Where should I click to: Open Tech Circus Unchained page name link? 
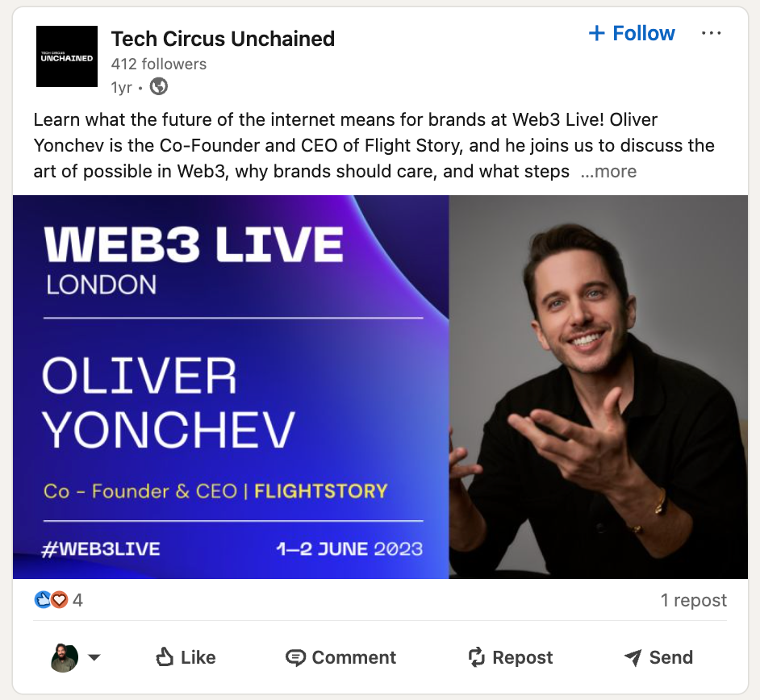223,39
